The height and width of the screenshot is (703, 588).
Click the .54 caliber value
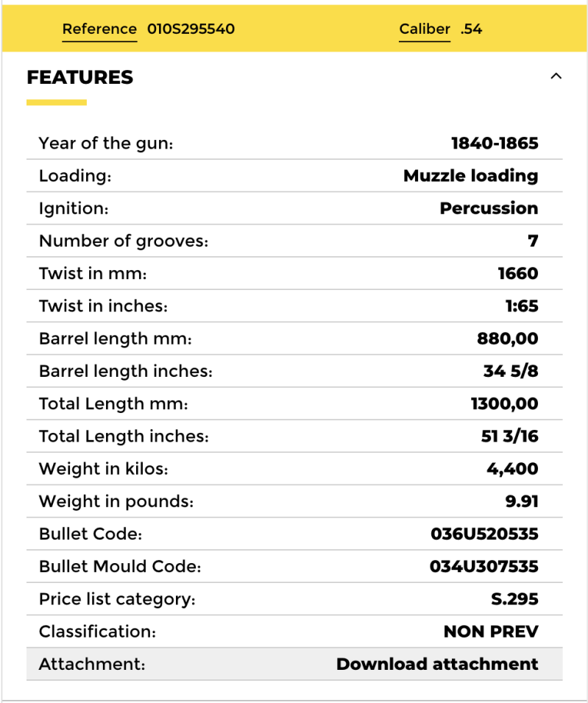pyautogui.click(x=471, y=29)
